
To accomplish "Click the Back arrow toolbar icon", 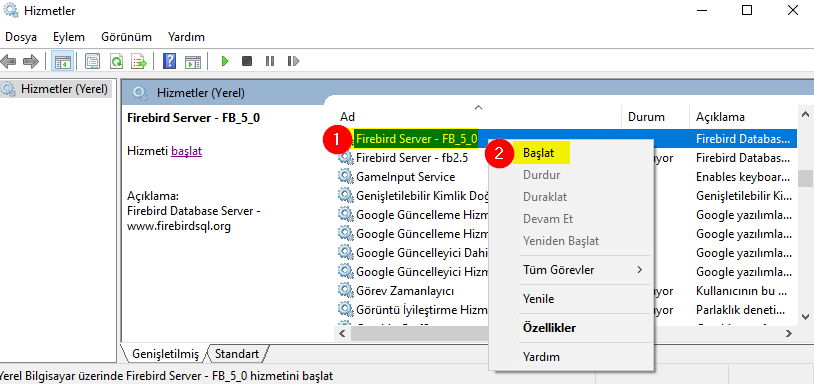I will [x=8, y=61].
